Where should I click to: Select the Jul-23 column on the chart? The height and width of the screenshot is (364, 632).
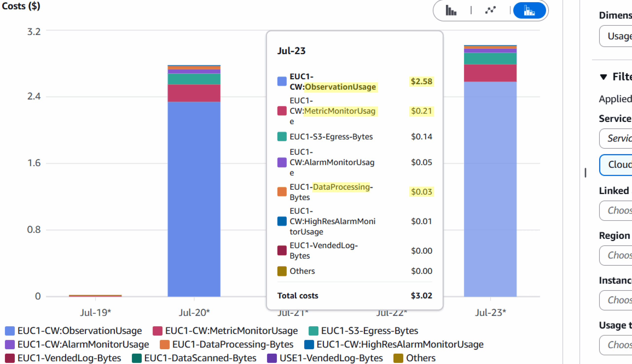490,312
